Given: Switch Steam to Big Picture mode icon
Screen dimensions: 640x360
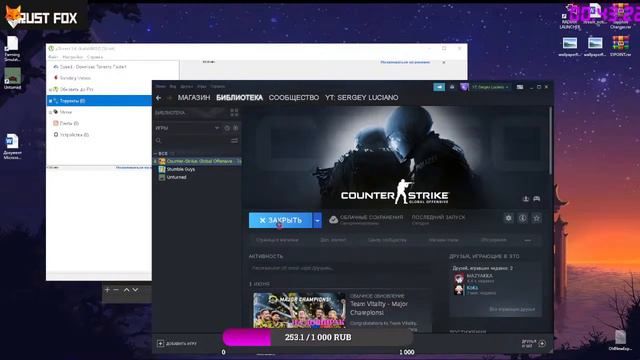Looking at the screenshot, I should point(520,87).
